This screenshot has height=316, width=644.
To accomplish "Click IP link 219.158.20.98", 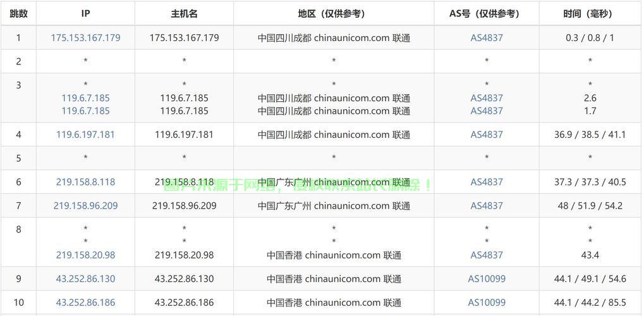I will tap(85, 255).
